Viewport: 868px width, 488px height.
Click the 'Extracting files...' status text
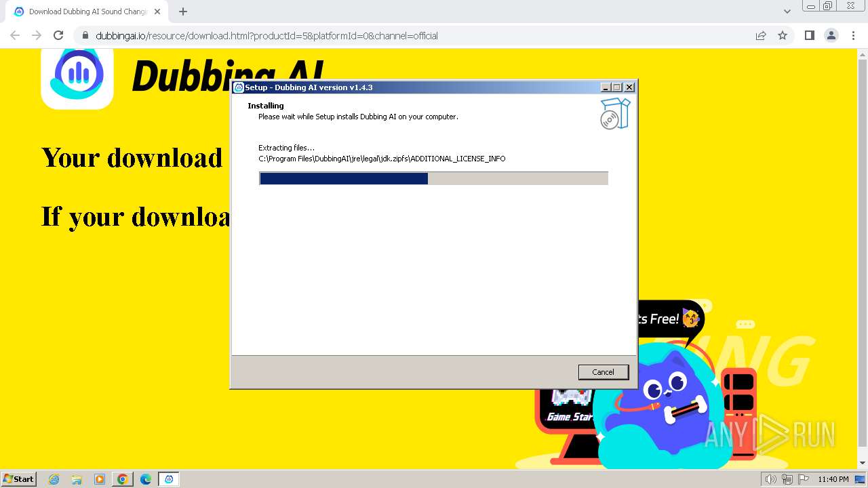point(286,148)
